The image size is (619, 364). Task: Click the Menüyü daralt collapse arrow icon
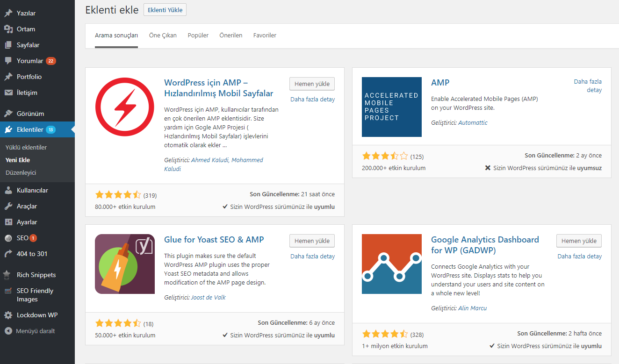[x=8, y=331]
